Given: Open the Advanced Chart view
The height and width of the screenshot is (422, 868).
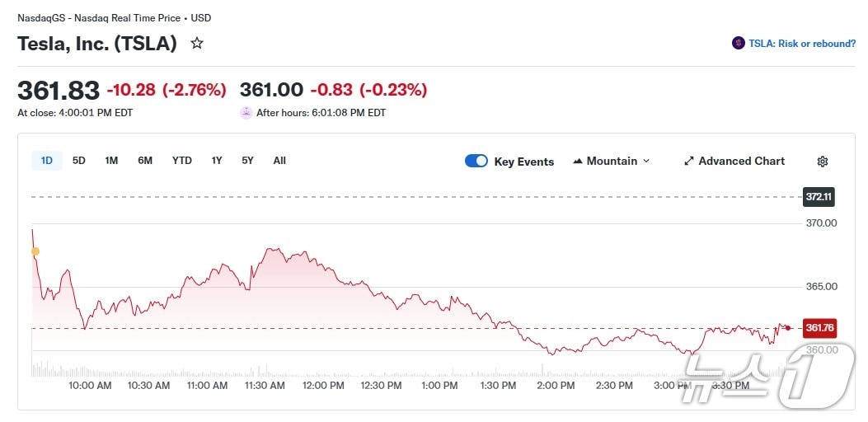Looking at the screenshot, I should [741, 162].
